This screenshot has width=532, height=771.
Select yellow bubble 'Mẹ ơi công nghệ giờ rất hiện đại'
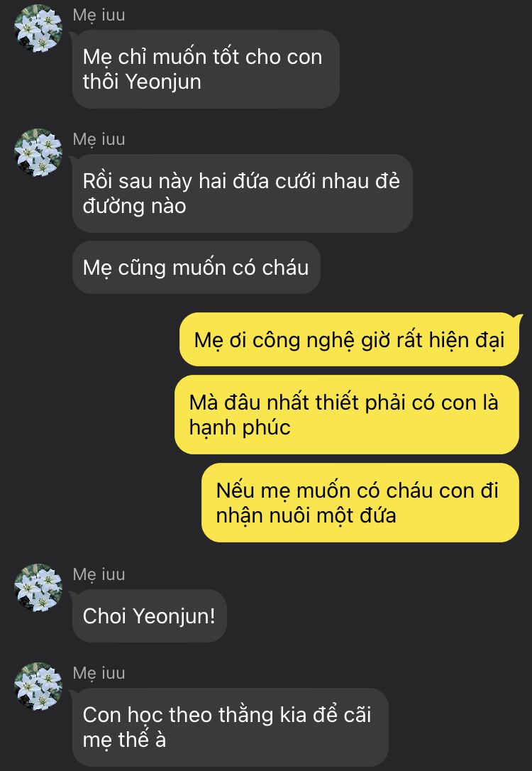click(x=349, y=339)
